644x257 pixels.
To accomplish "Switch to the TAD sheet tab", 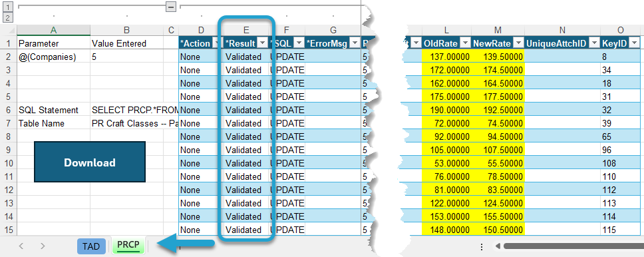I will [x=91, y=246].
